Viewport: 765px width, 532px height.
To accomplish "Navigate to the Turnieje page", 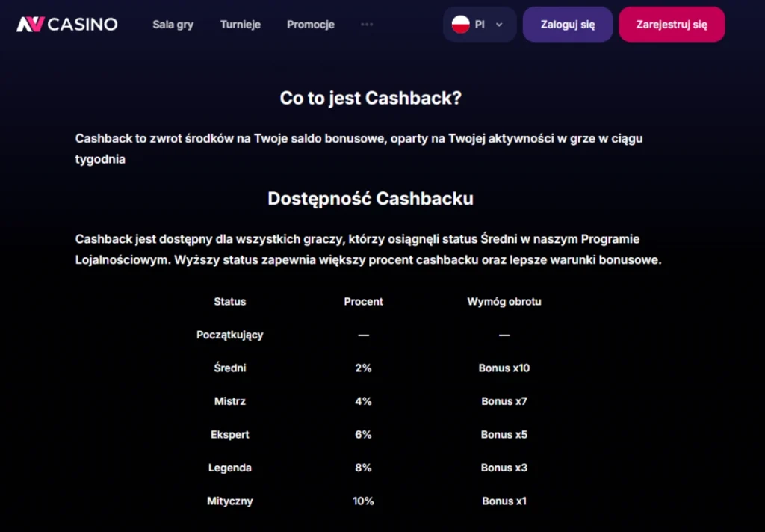I will [x=240, y=24].
